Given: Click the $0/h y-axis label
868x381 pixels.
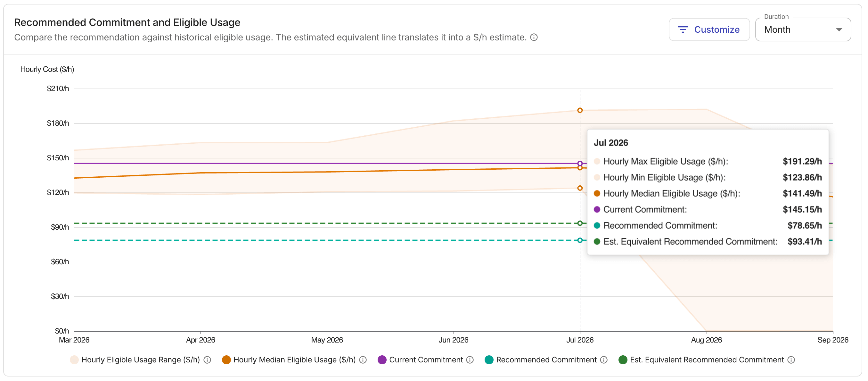Looking at the screenshot, I should point(62,331).
